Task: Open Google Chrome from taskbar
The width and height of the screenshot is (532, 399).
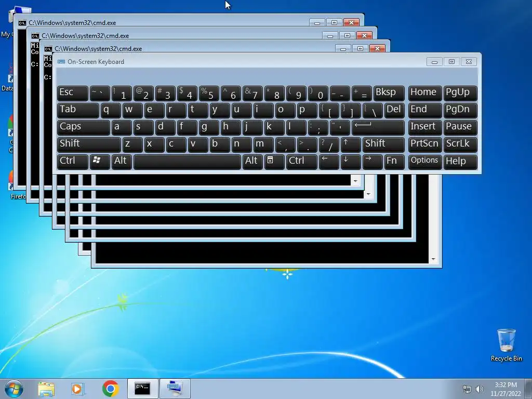Action: pyautogui.click(x=110, y=389)
